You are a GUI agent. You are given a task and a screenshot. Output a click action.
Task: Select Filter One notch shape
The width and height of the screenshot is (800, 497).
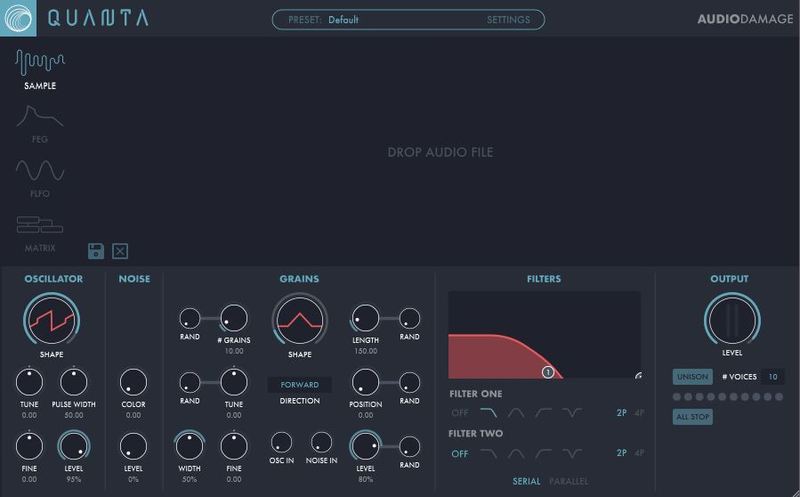click(571, 412)
